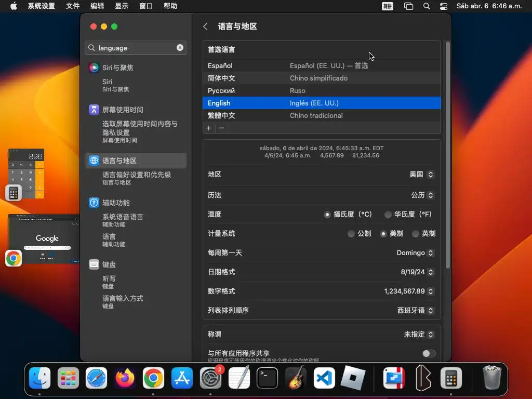Open the 编辑 menu
The height and width of the screenshot is (399, 532).
(x=97, y=6)
